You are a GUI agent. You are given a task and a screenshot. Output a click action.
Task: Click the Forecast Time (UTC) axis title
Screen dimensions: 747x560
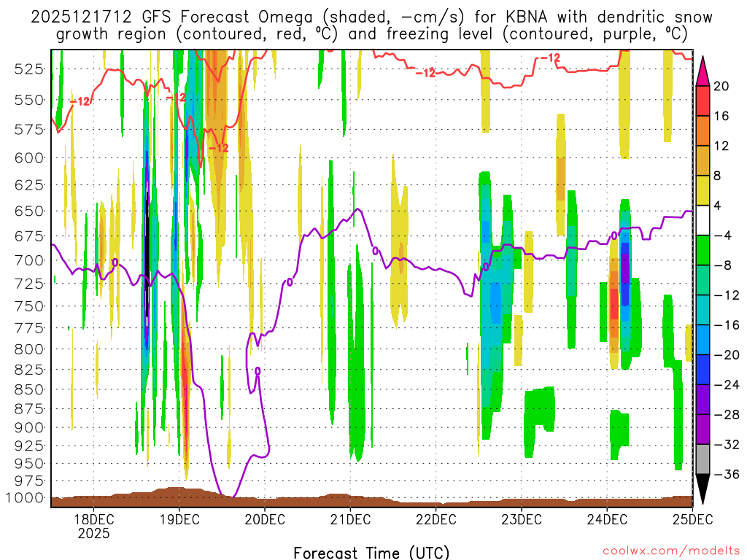(x=371, y=553)
